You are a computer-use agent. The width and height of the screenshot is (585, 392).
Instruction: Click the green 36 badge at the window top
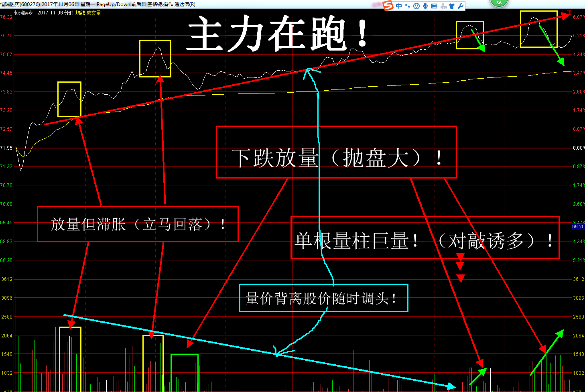(x=499, y=2)
